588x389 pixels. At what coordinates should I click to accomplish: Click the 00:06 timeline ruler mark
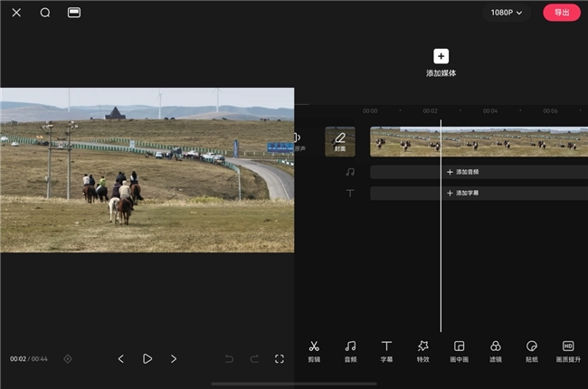point(550,111)
